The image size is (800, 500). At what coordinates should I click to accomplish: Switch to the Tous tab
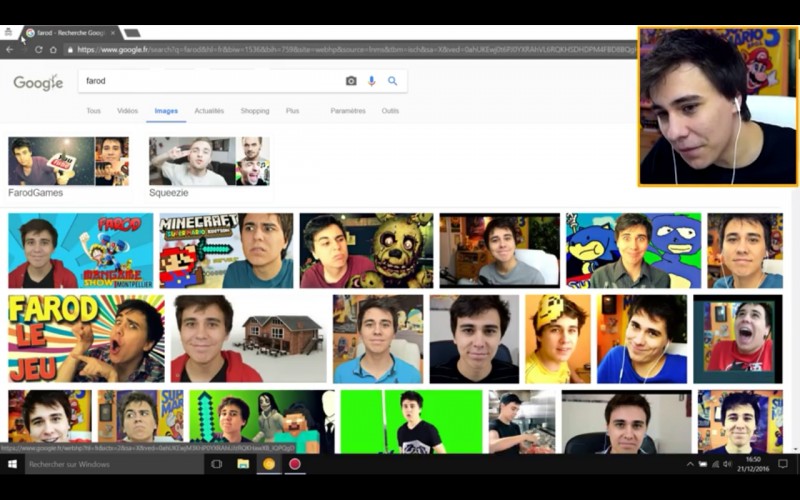[x=93, y=111]
